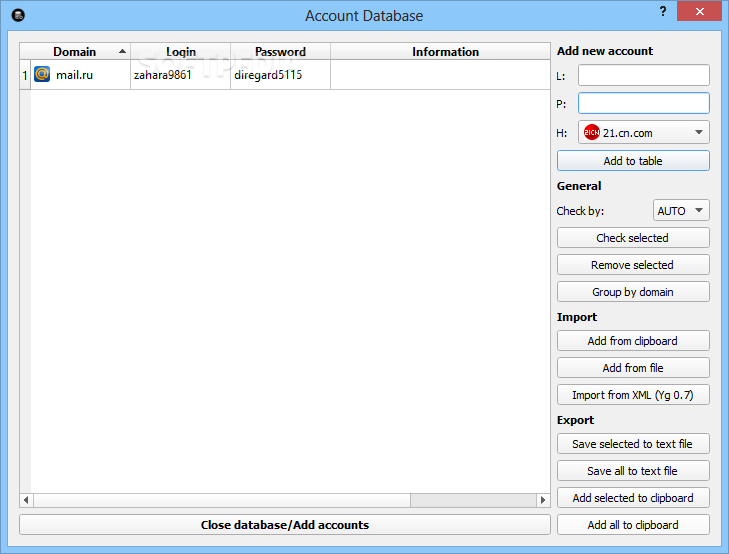Click the Domain column sort arrow

point(122,51)
